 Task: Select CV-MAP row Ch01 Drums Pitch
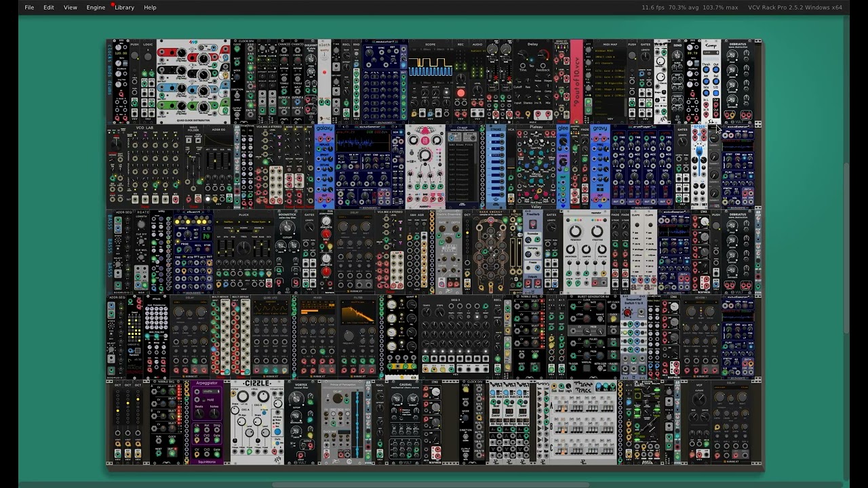pos(461,144)
